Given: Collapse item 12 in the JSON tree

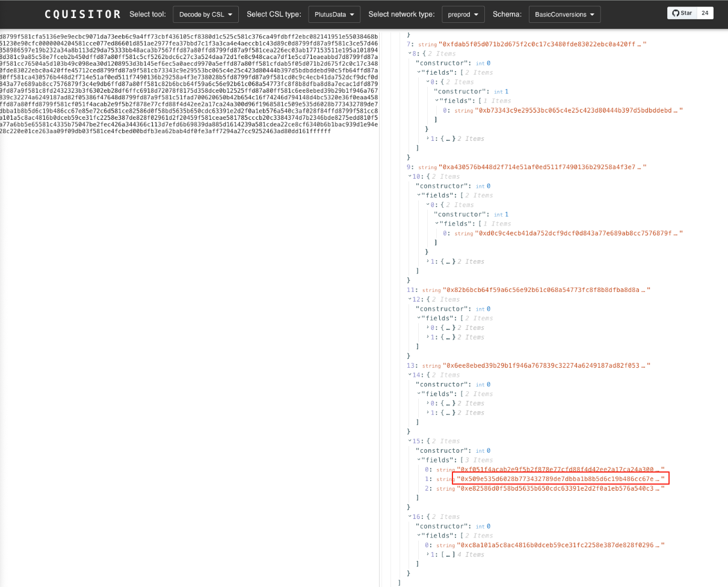Looking at the screenshot, I should point(410,299).
